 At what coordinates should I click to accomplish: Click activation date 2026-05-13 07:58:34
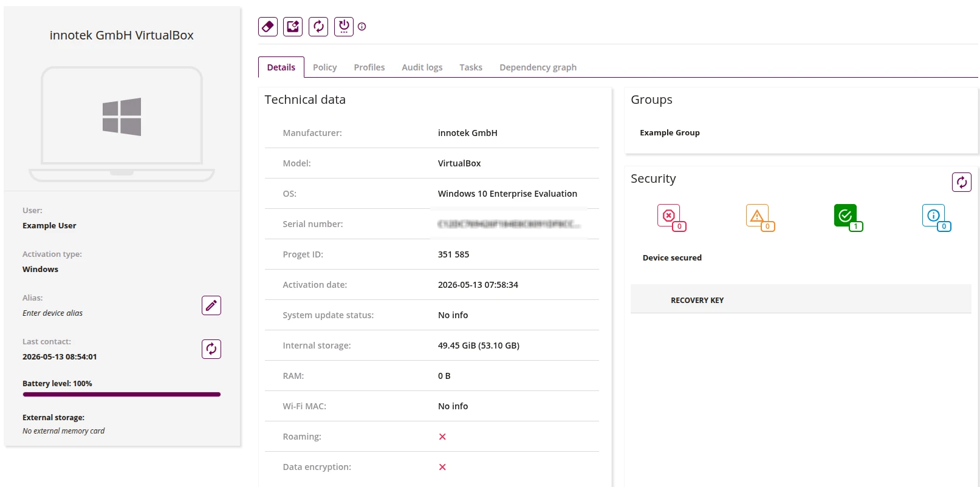coord(478,285)
